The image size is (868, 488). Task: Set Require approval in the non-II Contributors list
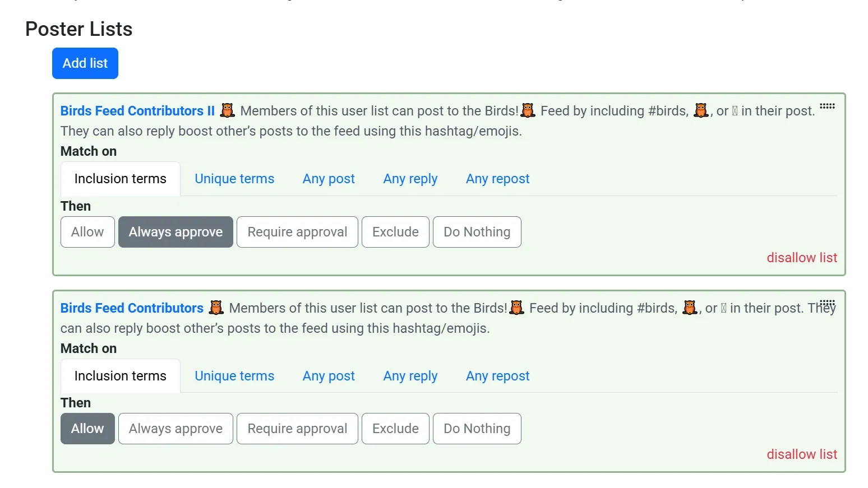pyautogui.click(x=297, y=429)
